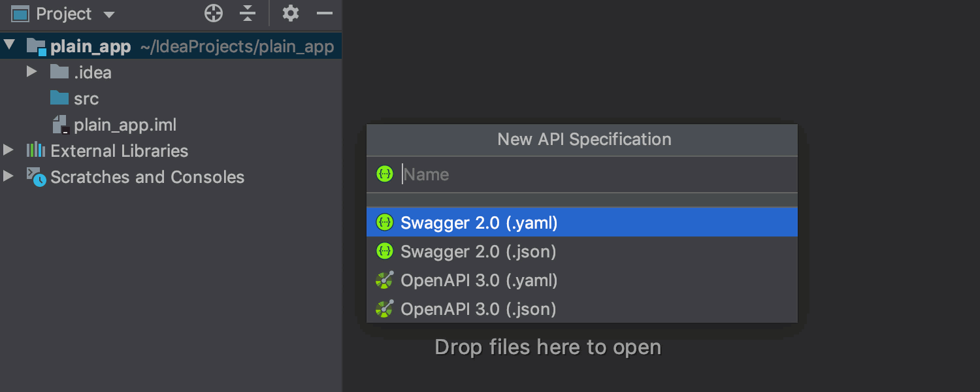Click the Project tool window icon
The image size is (980, 392).
tap(20, 14)
